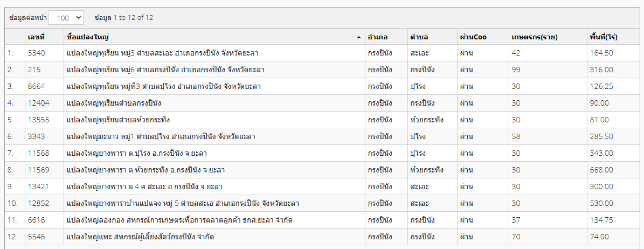
Task: Sort table by เลขที่ column header
Action: (36, 37)
